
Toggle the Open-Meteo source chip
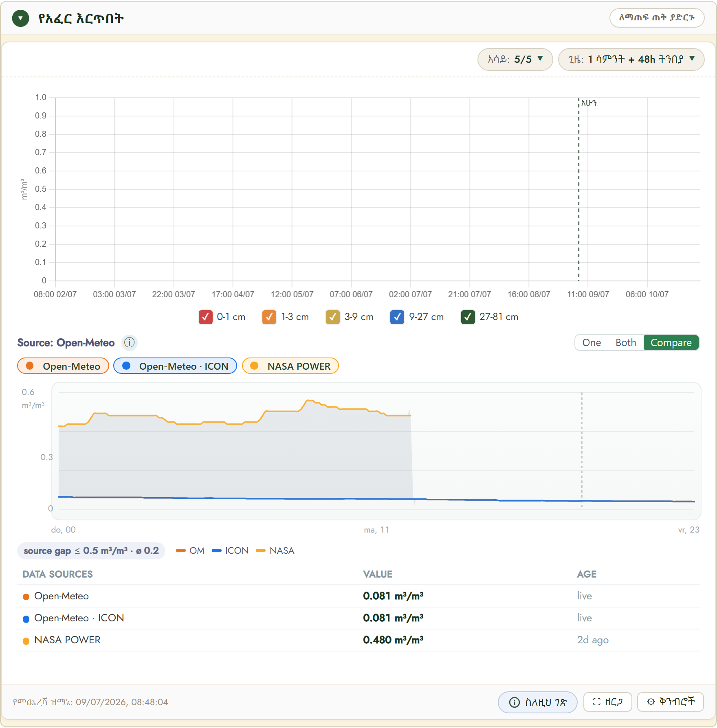click(63, 366)
